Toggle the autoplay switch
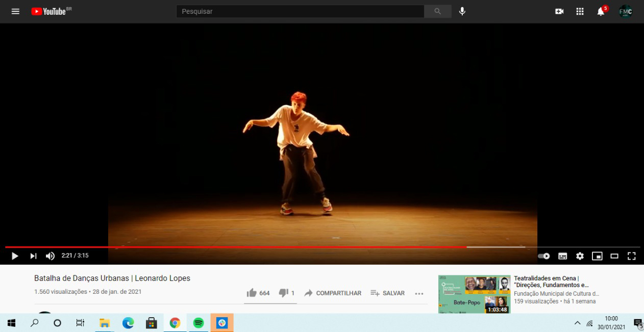644x332 pixels. click(544, 256)
